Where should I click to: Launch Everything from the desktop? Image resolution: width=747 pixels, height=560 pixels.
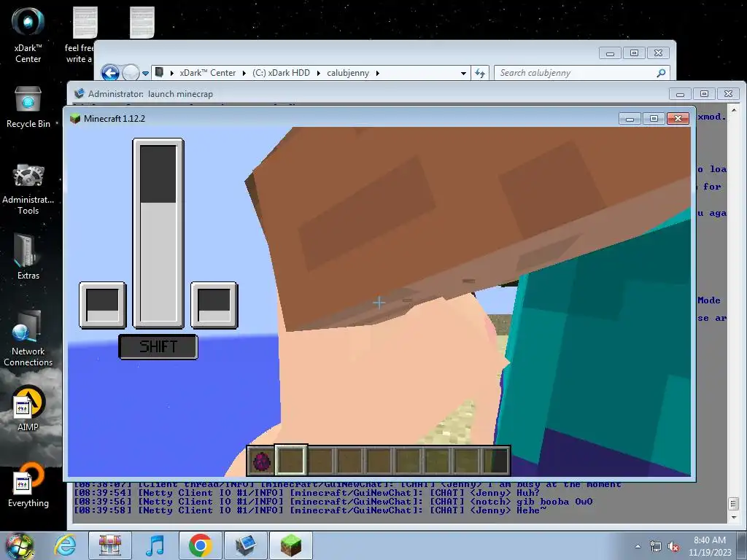point(28,485)
